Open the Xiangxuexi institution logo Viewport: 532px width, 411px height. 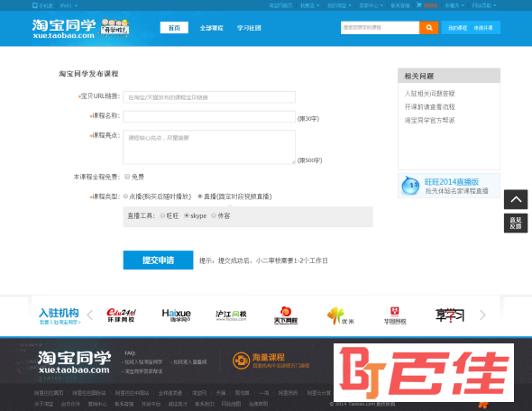coord(450,315)
